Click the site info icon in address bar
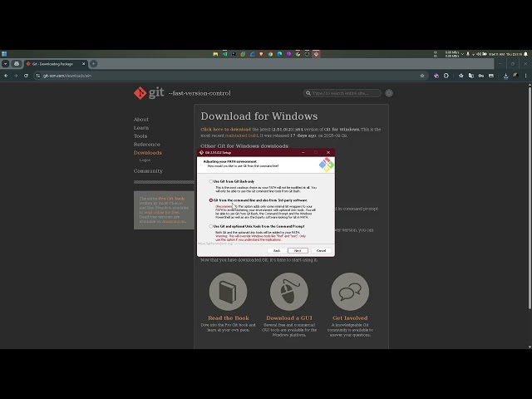Viewport: 532px width, 399px height. pyautogui.click(x=38, y=76)
